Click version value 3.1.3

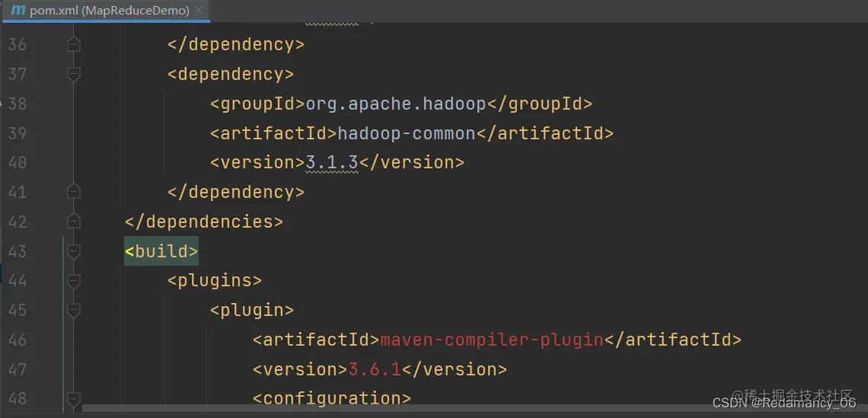click(333, 162)
